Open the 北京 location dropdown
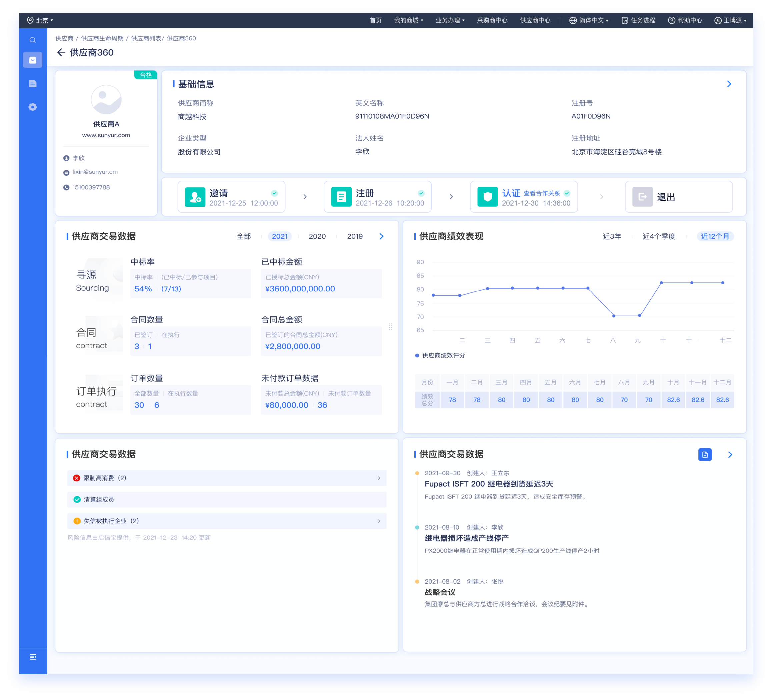The width and height of the screenshot is (773, 700). [40, 20]
